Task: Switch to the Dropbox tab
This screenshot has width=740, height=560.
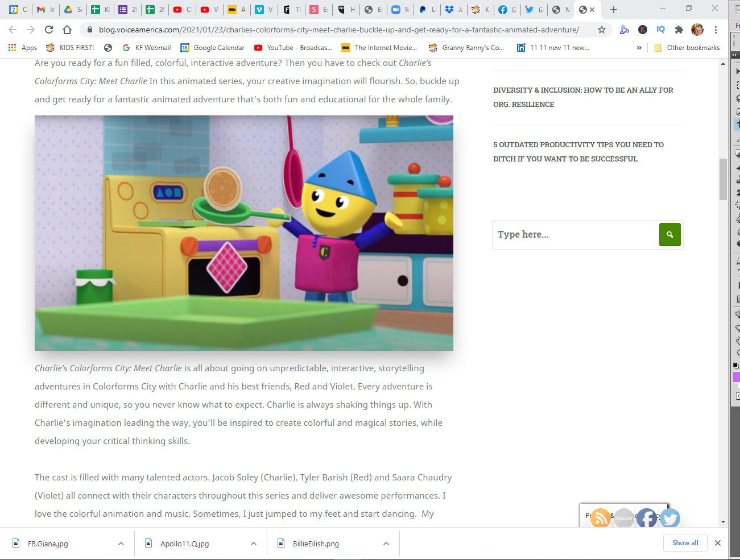Action: pos(454,10)
